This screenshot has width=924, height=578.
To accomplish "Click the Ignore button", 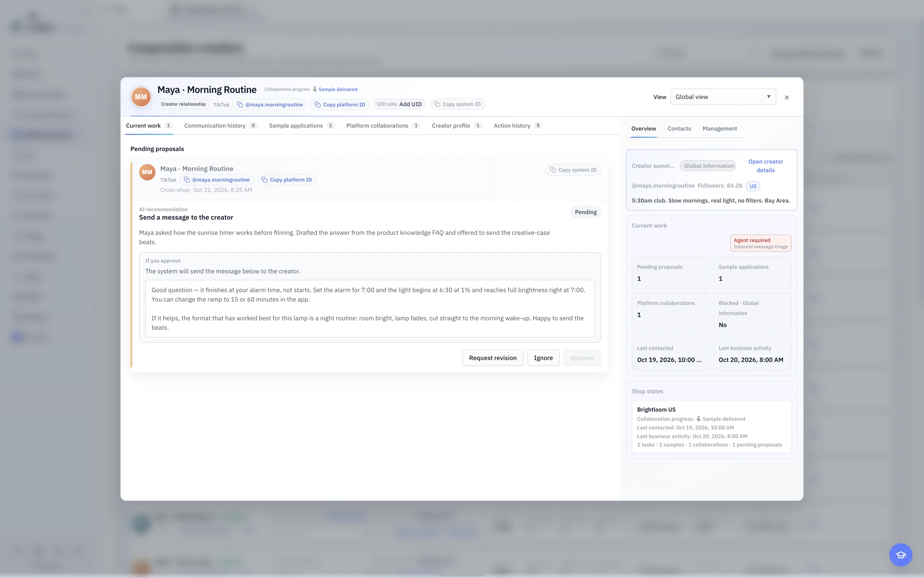I will [543, 358].
